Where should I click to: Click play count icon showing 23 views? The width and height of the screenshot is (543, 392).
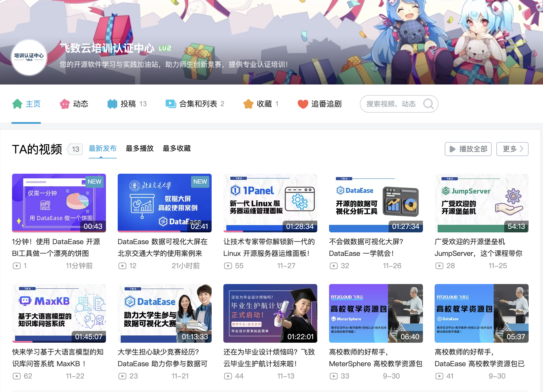click(x=122, y=376)
